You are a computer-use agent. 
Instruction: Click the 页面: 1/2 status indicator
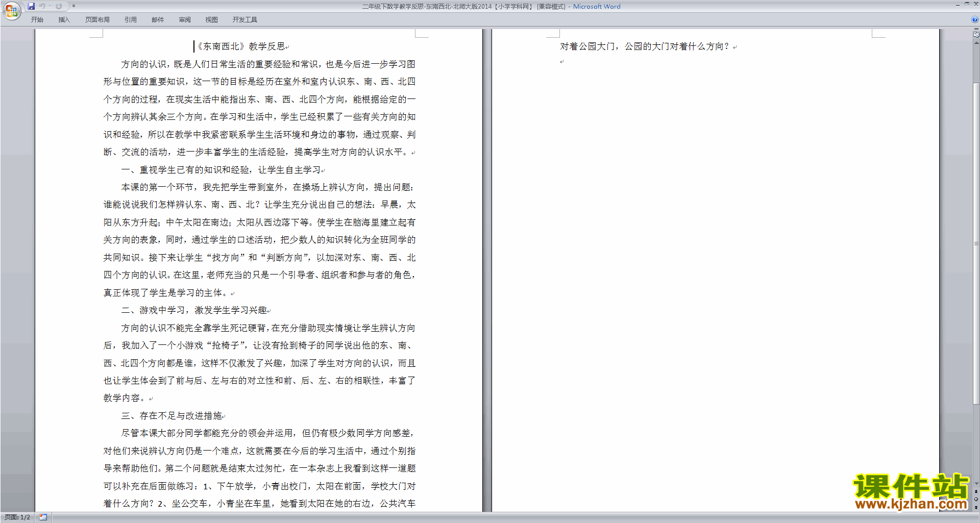17,517
